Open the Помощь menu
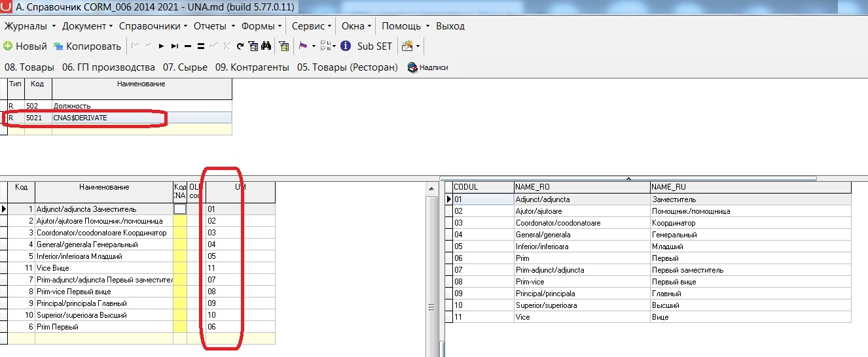 click(x=405, y=26)
